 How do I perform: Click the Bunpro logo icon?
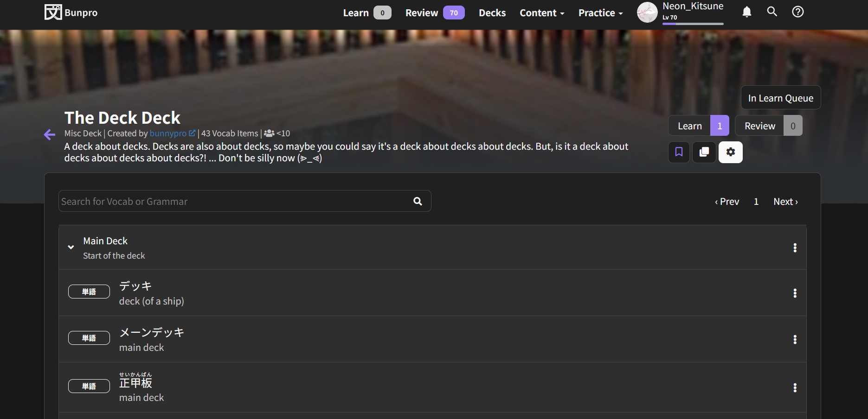[x=53, y=13]
